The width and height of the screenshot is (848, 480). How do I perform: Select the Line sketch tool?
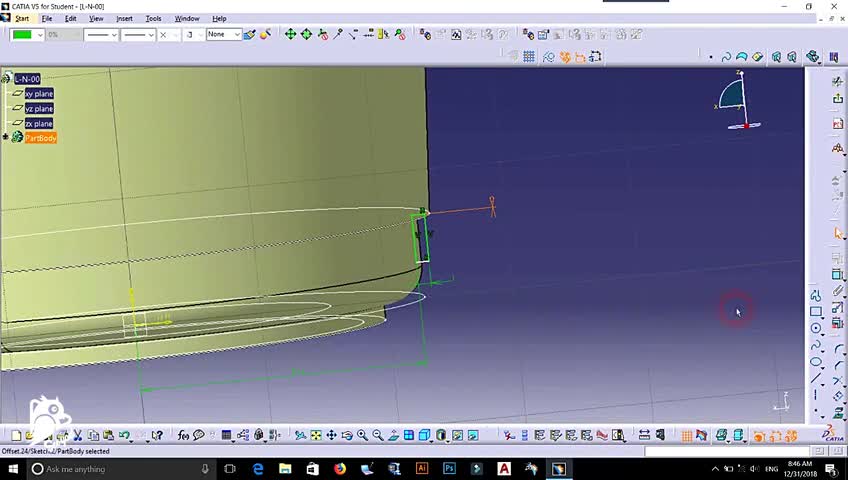816,378
